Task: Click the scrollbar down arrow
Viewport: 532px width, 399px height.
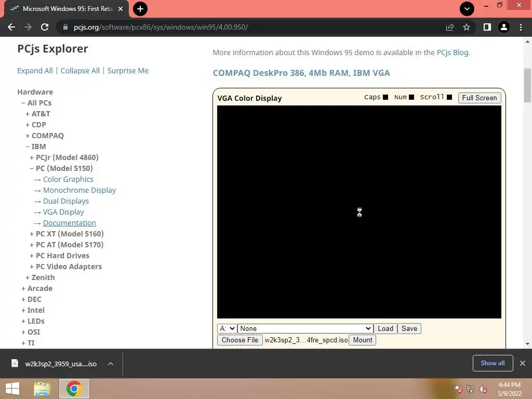Action: 527,344
